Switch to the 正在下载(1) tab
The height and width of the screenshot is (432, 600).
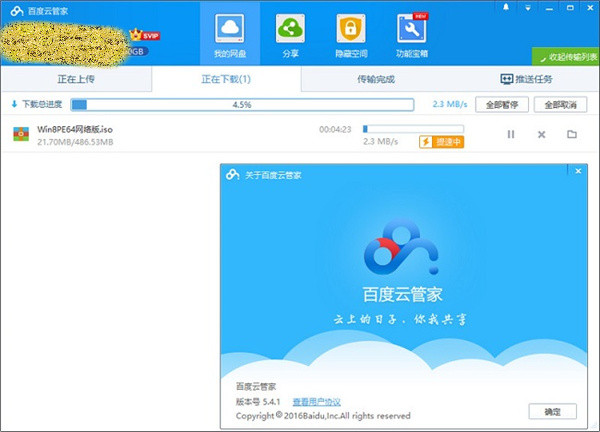[226, 79]
